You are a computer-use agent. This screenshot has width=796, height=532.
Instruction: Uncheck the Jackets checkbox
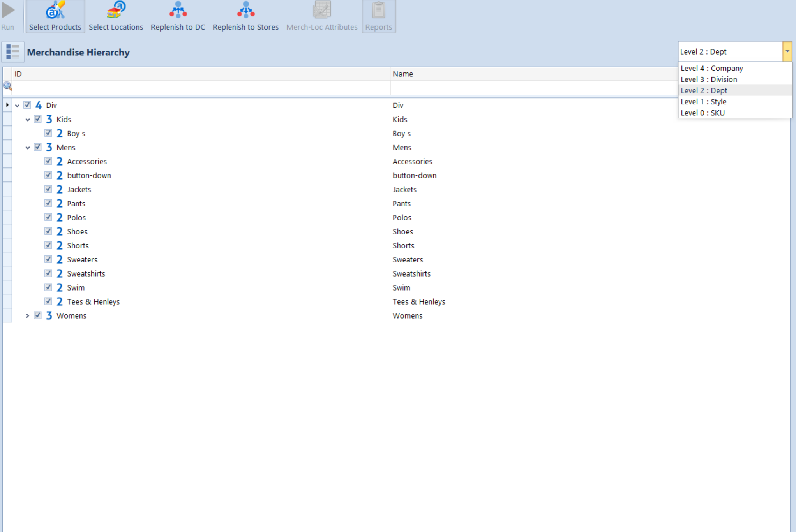click(x=48, y=189)
